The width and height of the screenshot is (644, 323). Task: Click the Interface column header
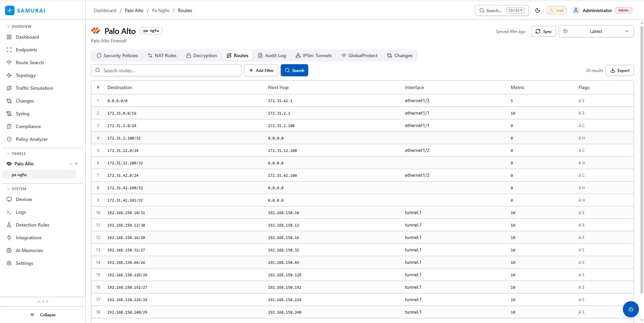click(x=414, y=87)
